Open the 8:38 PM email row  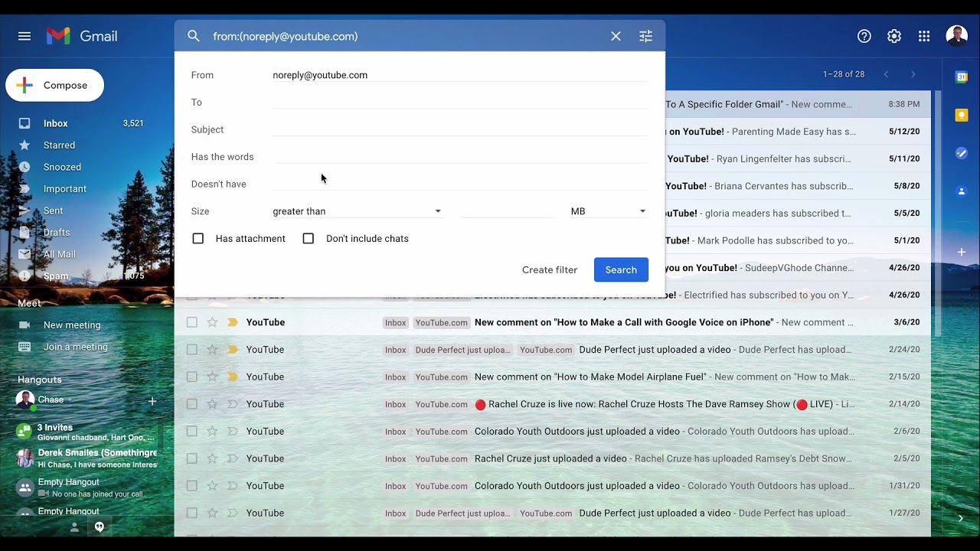[796, 104]
